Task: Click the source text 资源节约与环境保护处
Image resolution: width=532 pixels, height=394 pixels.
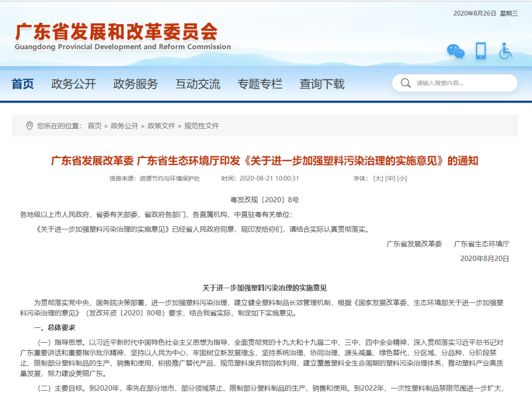Action: (169, 179)
